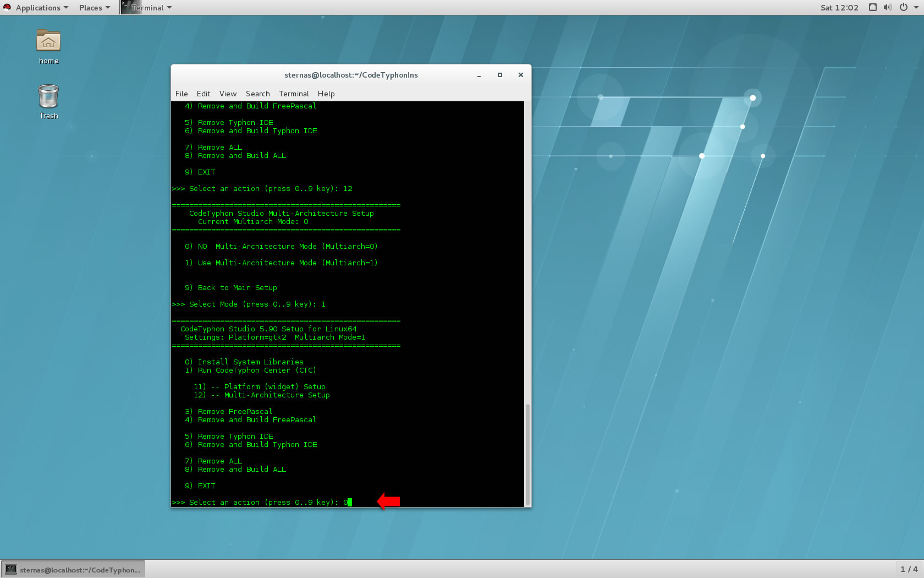The height and width of the screenshot is (578, 924).
Task: Click the 'Select an action' prompt input line at bottom
Action: pyautogui.click(x=262, y=502)
